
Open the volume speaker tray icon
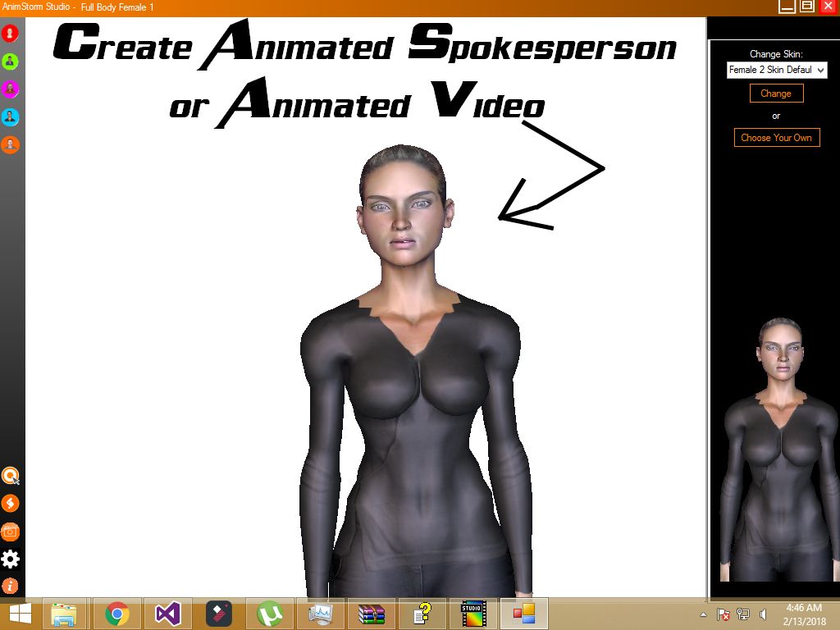763,614
